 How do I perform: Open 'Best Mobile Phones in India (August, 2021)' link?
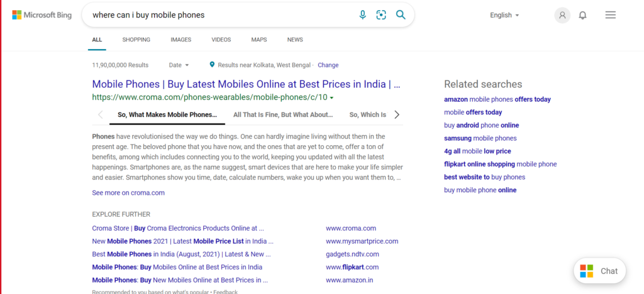click(181, 254)
